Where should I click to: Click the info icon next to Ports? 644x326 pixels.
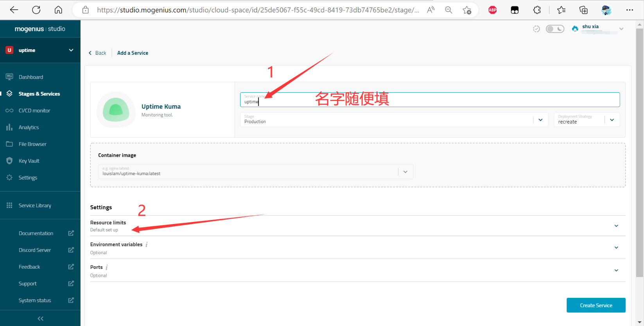(107, 267)
